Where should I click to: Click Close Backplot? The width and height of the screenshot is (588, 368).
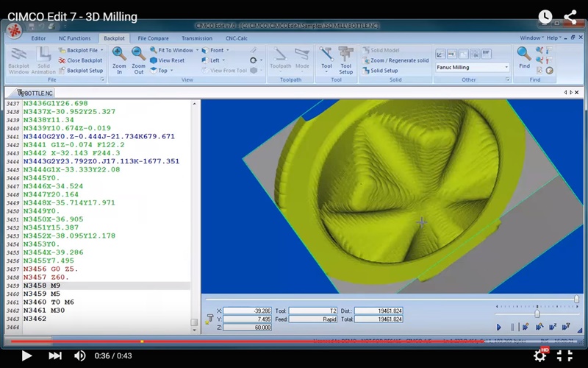(x=81, y=60)
